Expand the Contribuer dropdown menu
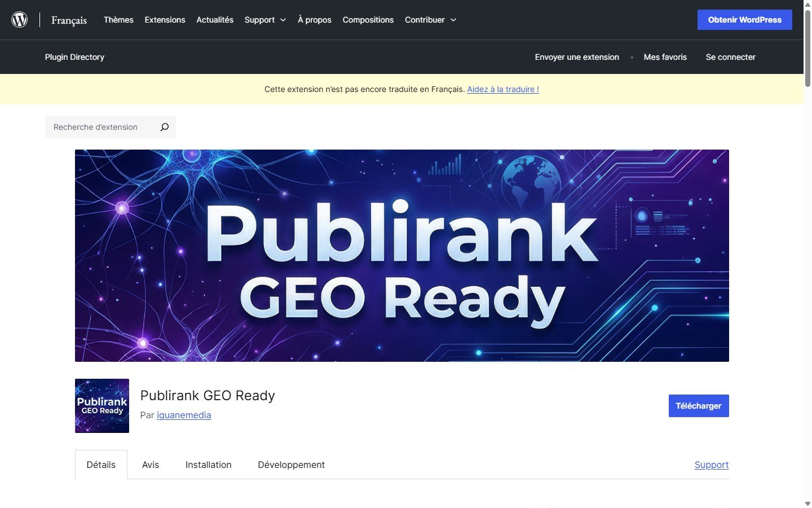The image size is (812, 508). pos(430,20)
